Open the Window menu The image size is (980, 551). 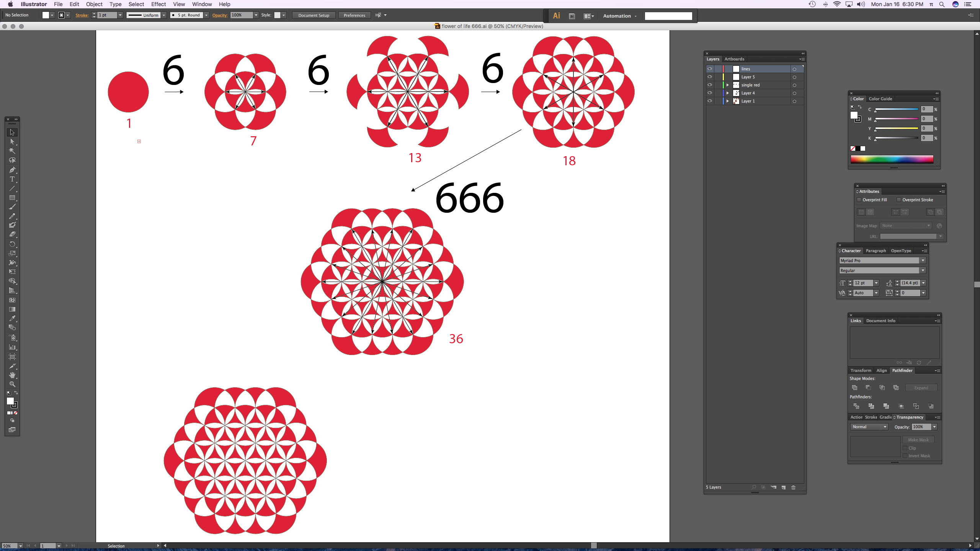202,4
